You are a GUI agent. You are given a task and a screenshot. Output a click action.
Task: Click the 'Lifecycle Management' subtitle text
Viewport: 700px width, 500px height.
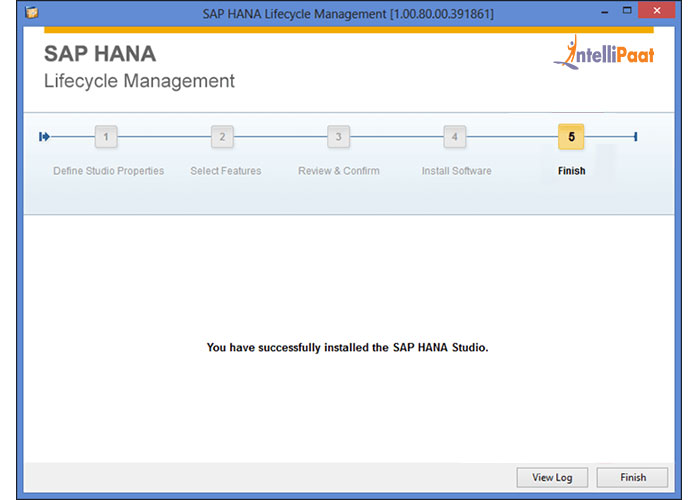(139, 81)
